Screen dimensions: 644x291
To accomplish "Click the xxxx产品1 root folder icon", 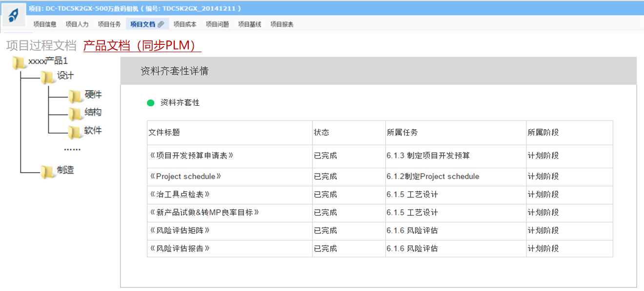I will 20,62.
